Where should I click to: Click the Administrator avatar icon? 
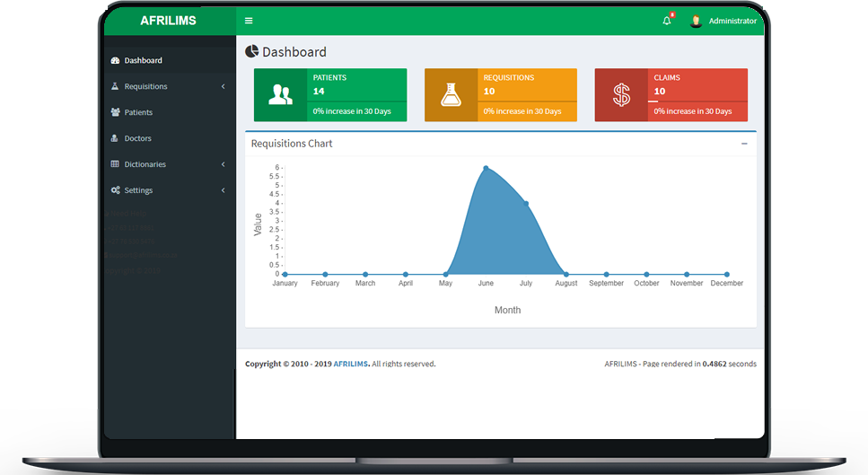pos(696,21)
